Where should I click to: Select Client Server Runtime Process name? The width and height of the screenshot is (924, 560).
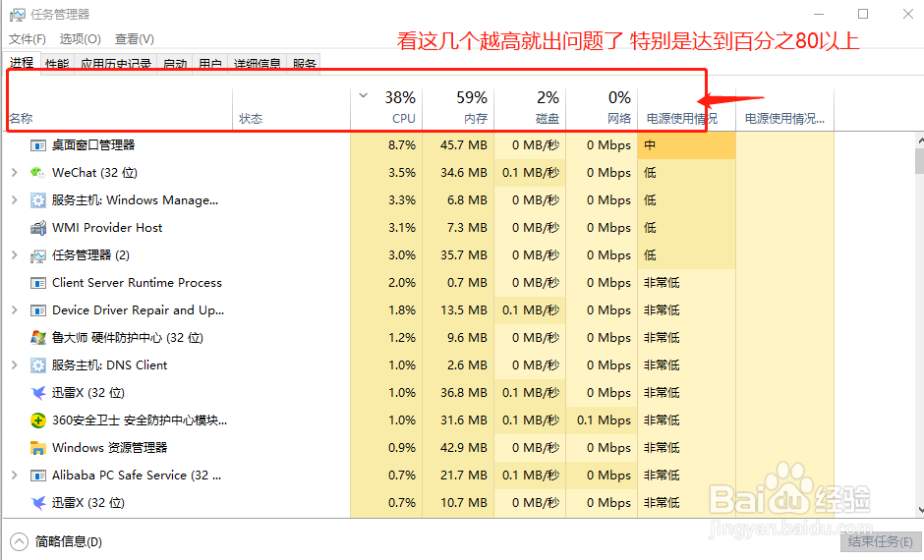[137, 283]
